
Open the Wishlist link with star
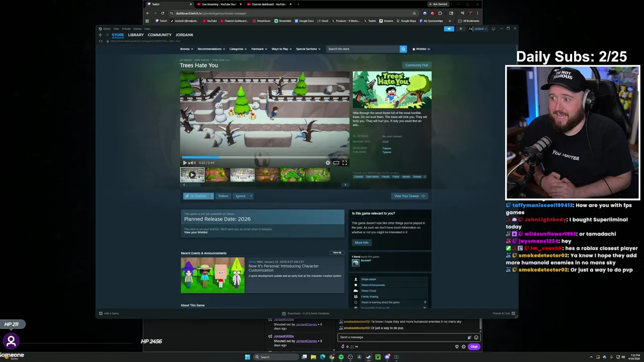point(421,49)
